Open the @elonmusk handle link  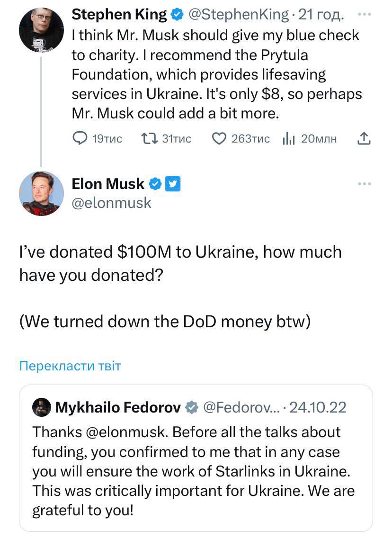(x=111, y=203)
